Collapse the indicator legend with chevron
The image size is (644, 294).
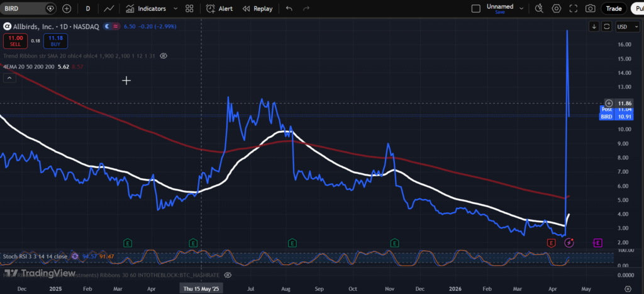9,78
